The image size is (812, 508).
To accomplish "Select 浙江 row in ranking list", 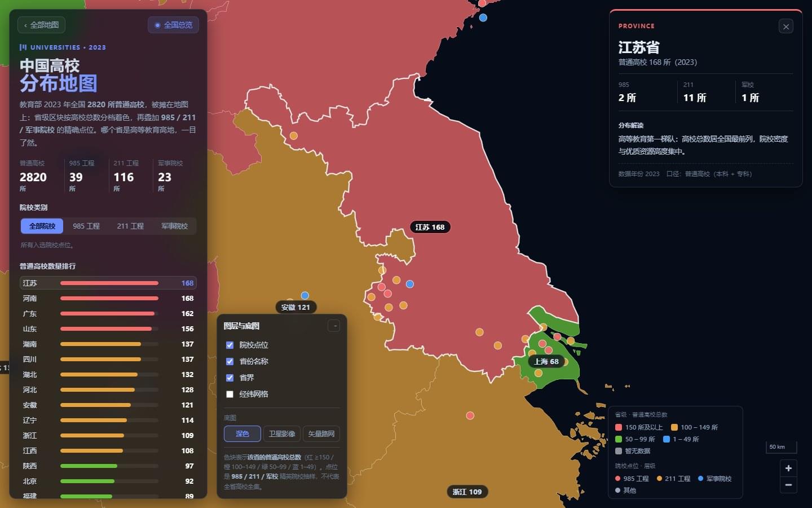I will 108,435.
